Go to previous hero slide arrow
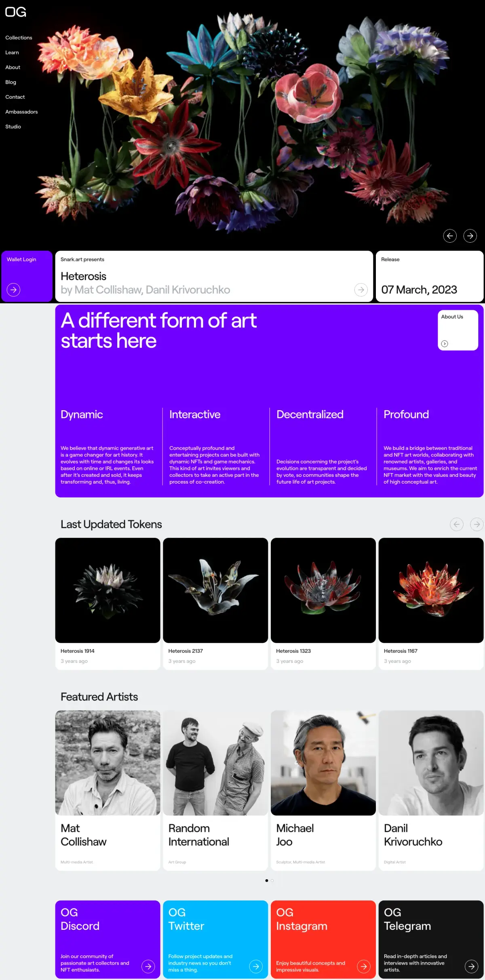Image resolution: width=485 pixels, height=980 pixels. [x=450, y=236]
